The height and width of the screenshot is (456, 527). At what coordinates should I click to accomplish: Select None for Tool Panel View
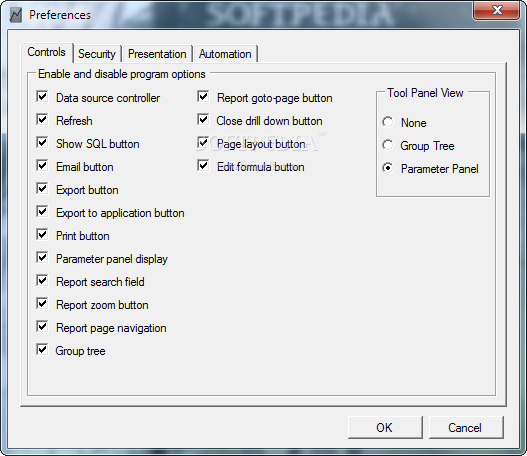pyautogui.click(x=388, y=122)
